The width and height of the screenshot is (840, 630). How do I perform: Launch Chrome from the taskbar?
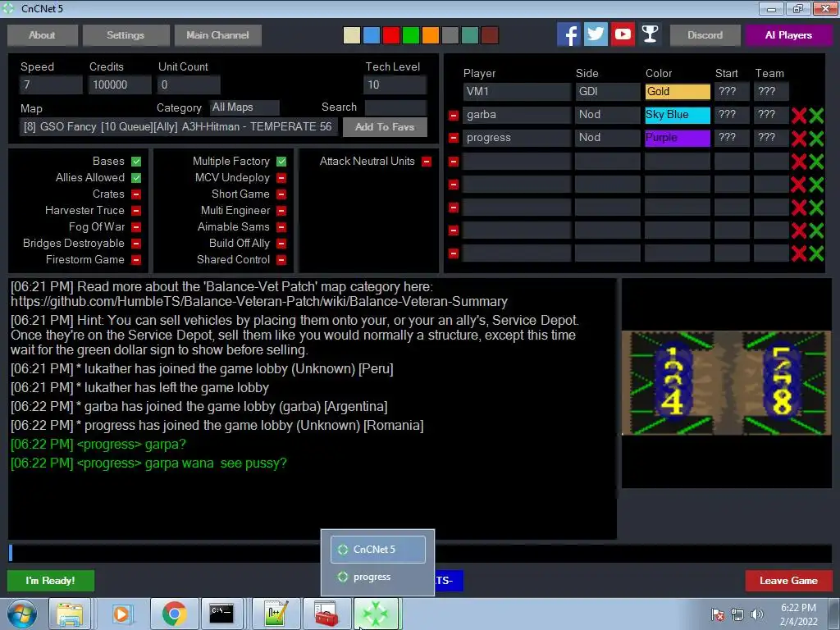click(x=174, y=614)
